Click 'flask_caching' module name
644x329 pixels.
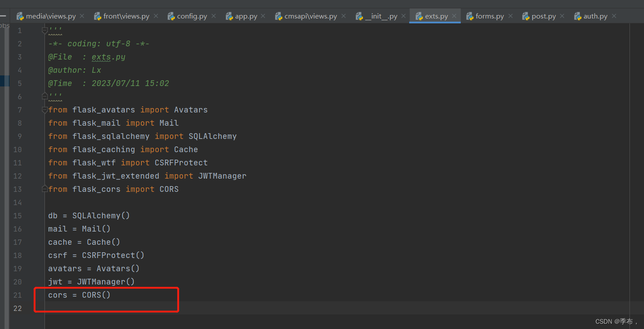[x=104, y=150]
